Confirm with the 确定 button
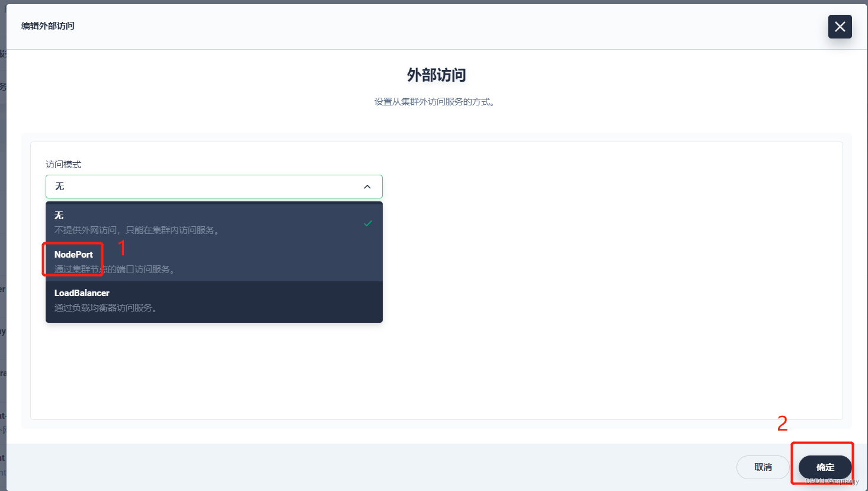This screenshot has width=868, height=491. coord(825,467)
